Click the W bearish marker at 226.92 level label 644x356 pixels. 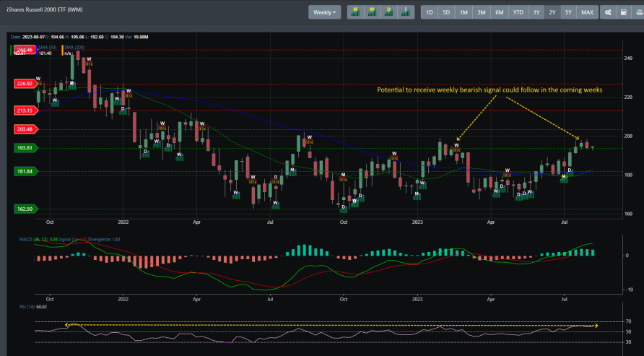click(x=38, y=81)
